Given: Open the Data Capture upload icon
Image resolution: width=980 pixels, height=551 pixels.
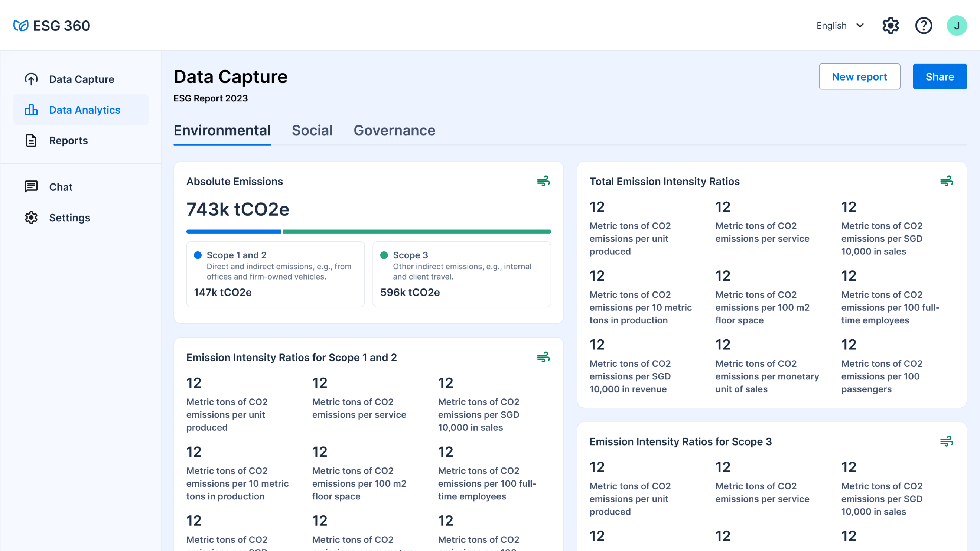Looking at the screenshot, I should (31, 79).
